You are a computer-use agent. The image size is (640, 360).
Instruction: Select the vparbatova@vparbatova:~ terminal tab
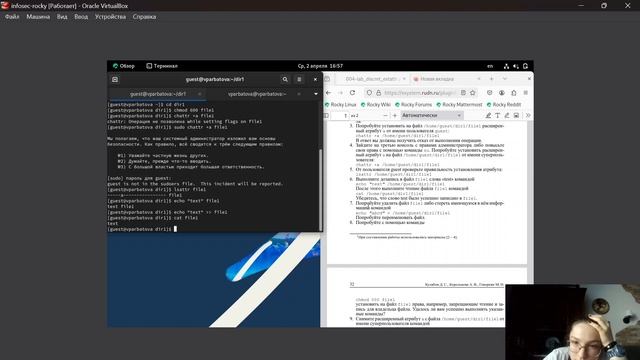pyautogui.click(x=257, y=94)
